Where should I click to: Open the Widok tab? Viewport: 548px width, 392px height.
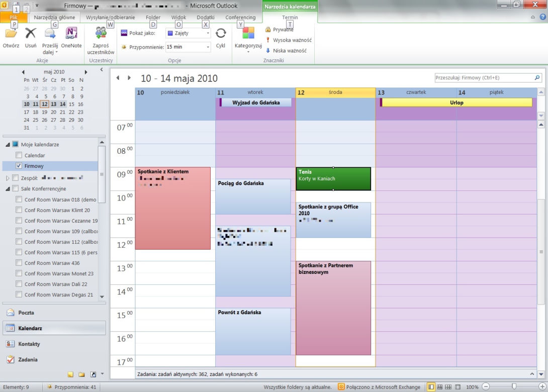point(178,17)
